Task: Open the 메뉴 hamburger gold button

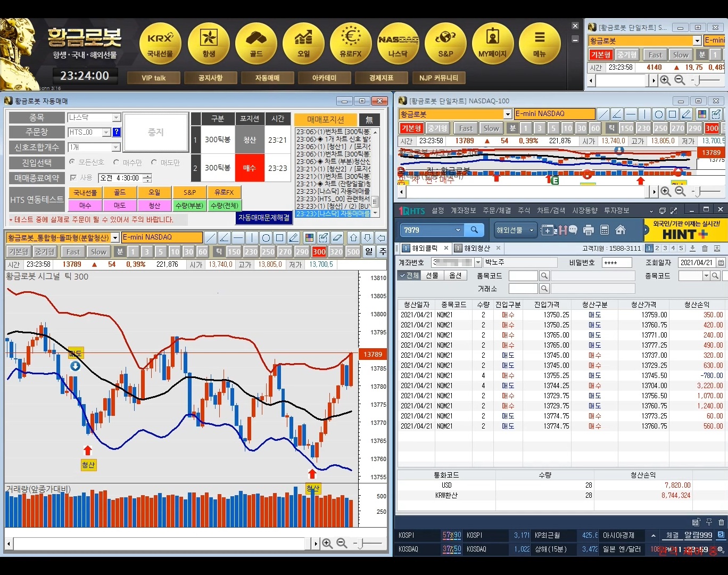Action: [540, 44]
